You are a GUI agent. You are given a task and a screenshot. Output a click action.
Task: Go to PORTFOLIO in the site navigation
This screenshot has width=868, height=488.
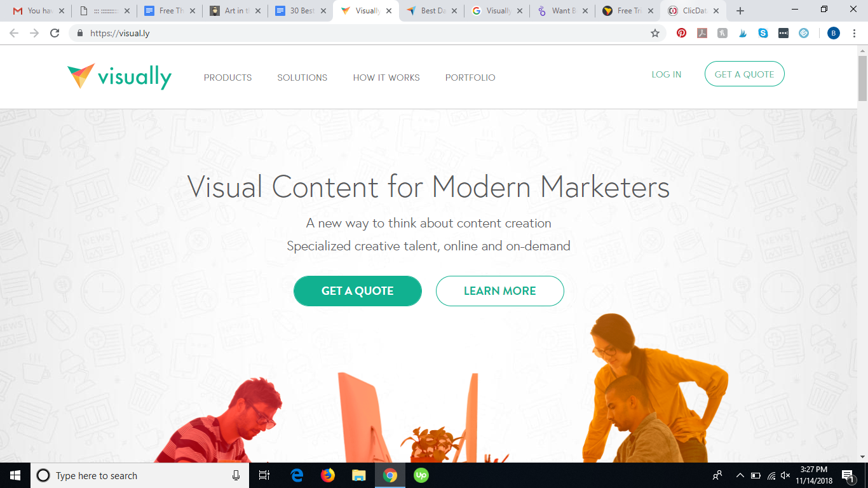point(470,78)
